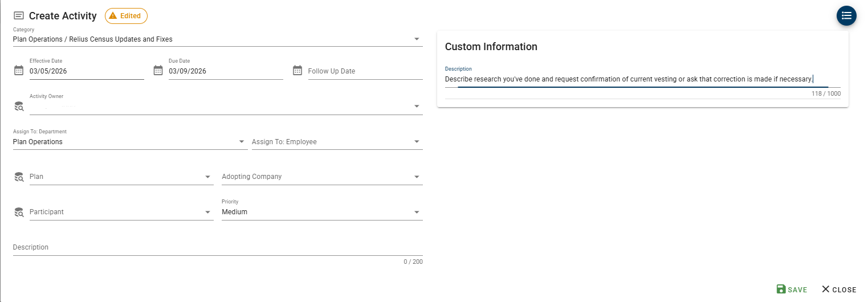
Task: Click the Plan lookup search icon
Action: click(19, 177)
